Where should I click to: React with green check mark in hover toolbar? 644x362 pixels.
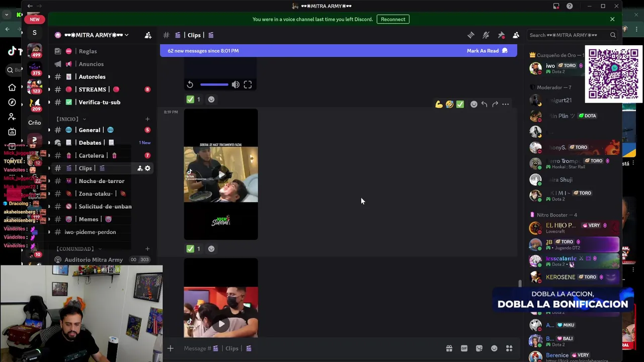point(460,104)
